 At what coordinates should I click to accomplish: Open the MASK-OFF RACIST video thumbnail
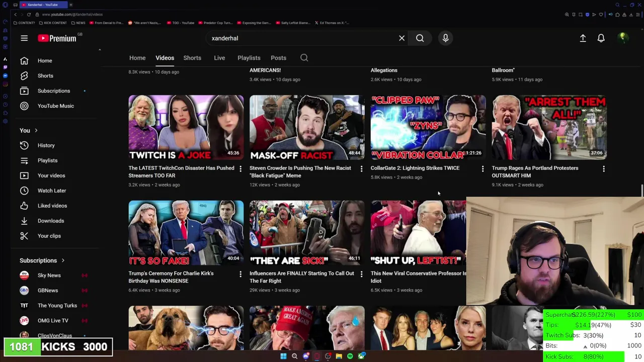pyautogui.click(x=307, y=127)
